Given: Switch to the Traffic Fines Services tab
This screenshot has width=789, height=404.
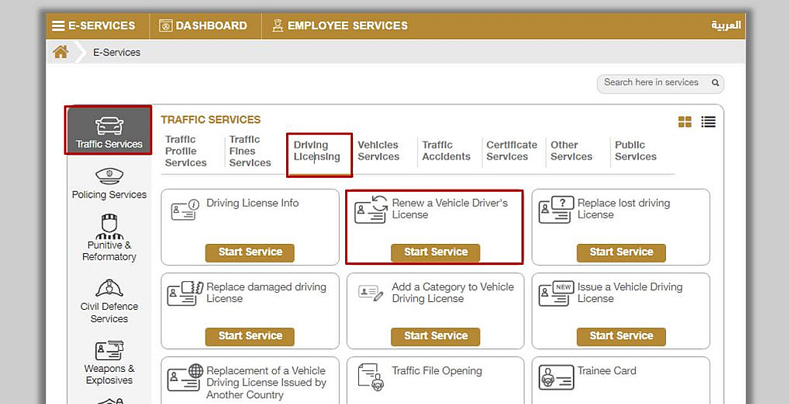Looking at the screenshot, I should click(x=250, y=151).
